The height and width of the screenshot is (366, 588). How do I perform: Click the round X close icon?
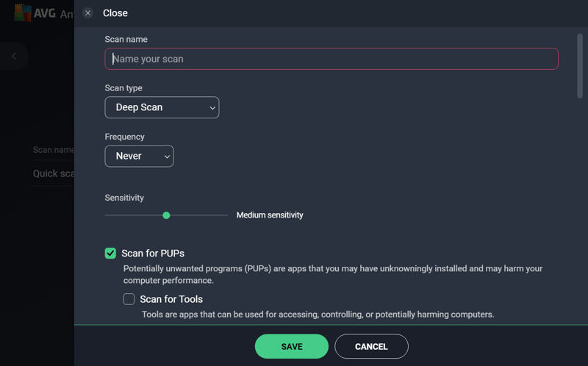click(x=87, y=13)
